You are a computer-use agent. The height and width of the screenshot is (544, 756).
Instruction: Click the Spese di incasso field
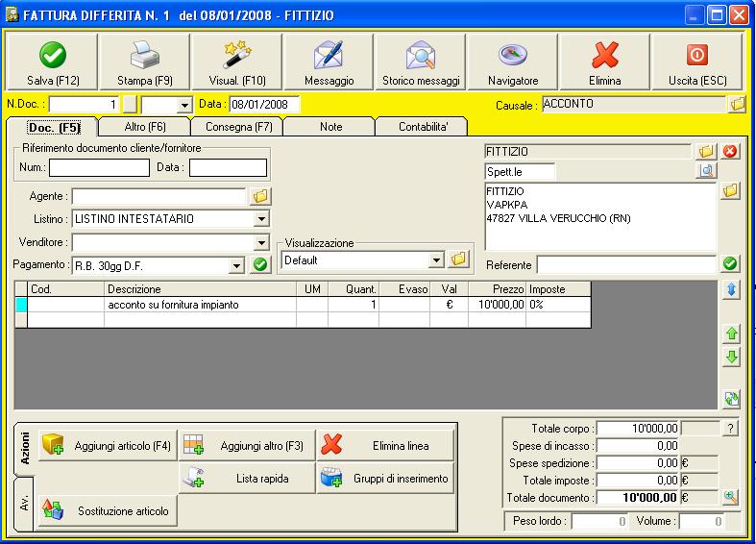click(x=638, y=446)
